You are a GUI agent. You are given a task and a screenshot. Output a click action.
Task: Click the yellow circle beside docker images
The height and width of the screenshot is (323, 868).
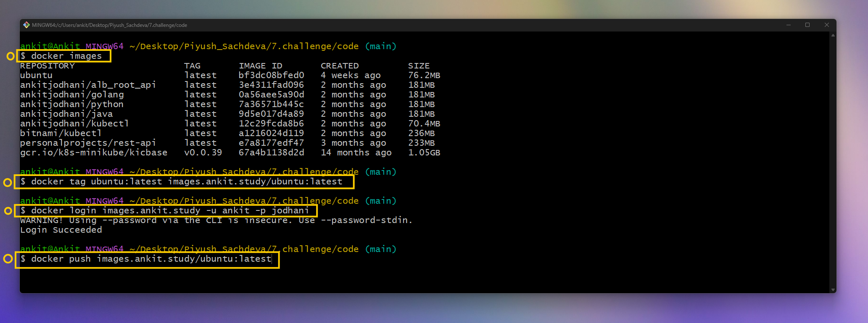11,56
